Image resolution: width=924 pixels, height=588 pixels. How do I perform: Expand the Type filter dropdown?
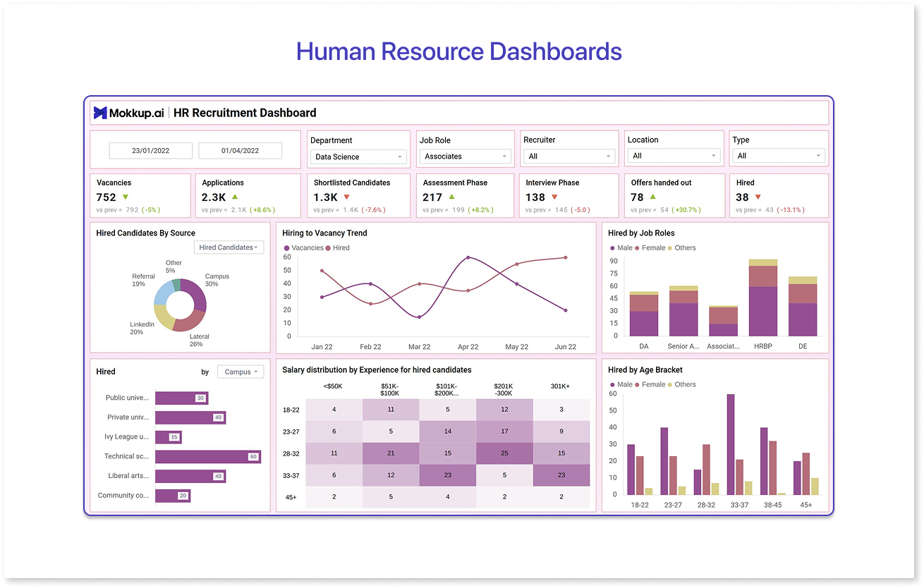pos(779,156)
